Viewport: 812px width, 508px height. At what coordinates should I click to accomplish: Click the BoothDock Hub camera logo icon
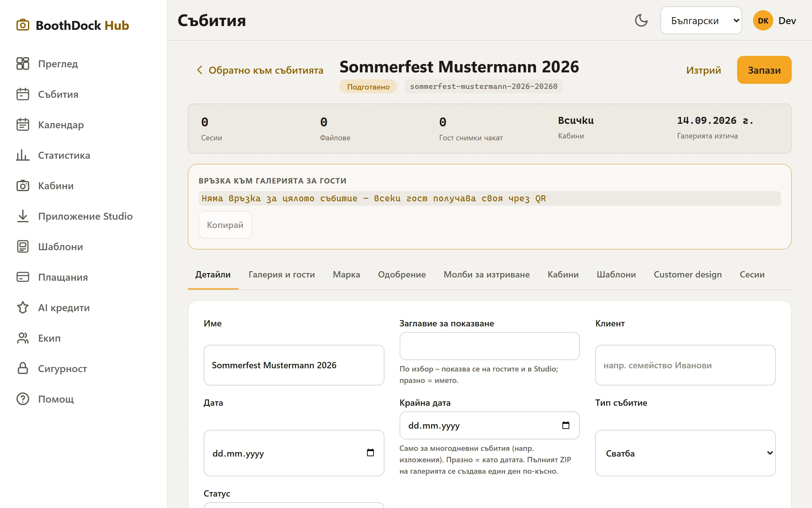(x=23, y=25)
